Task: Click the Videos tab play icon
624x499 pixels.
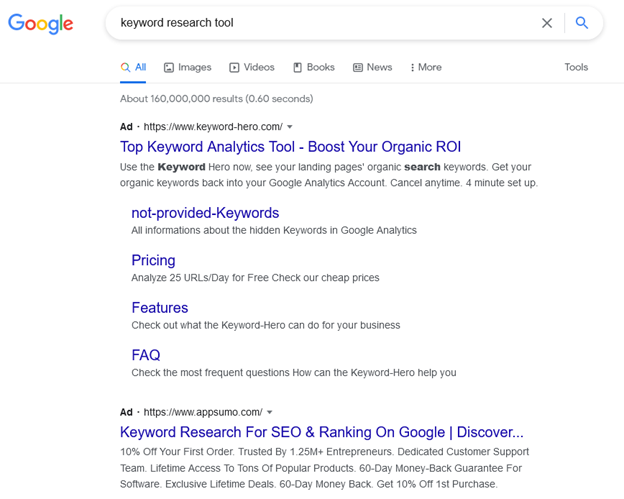Action: coord(234,68)
